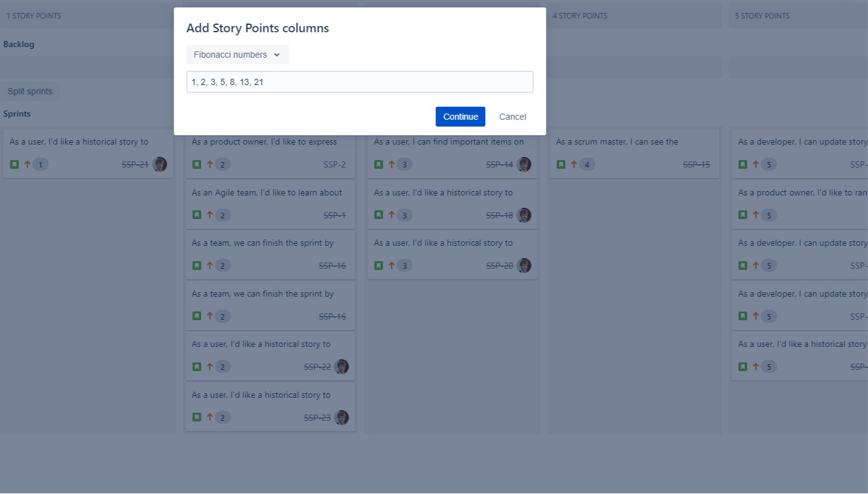
Task: Click the priority arrow on SSP-1 card
Action: point(210,215)
